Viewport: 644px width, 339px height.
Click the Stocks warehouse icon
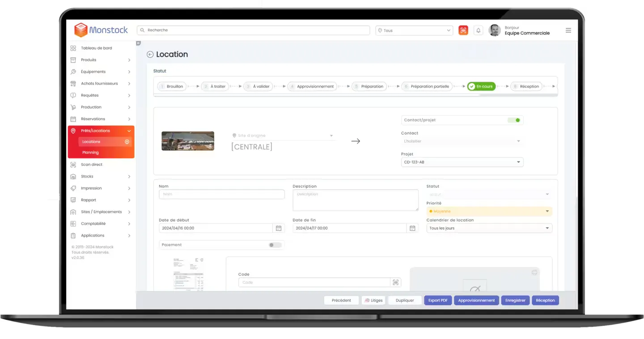[x=73, y=177]
